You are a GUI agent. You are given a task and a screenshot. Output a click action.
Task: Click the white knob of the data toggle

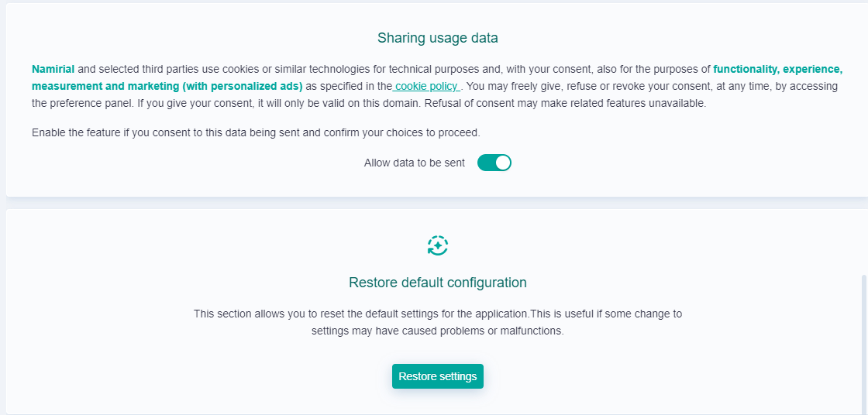(x=502, y=163)
